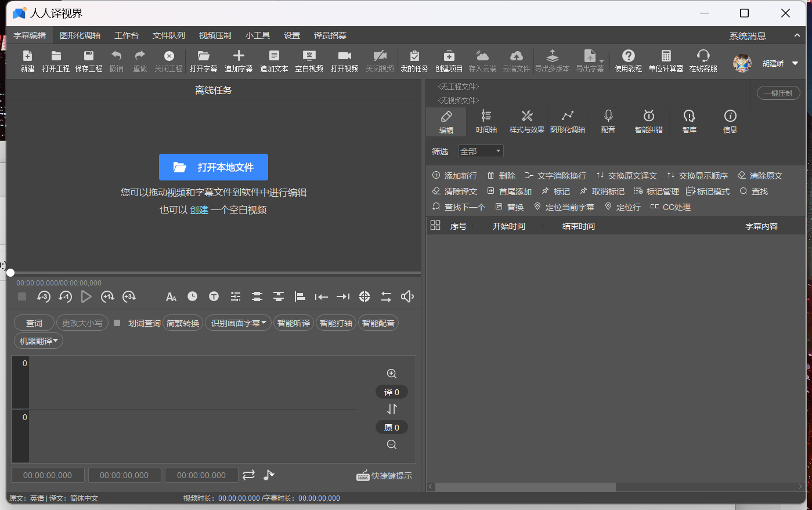Screen dimensions: 812x510
Task: Click the volume speaker icon
Action: (x=407, y=296)
